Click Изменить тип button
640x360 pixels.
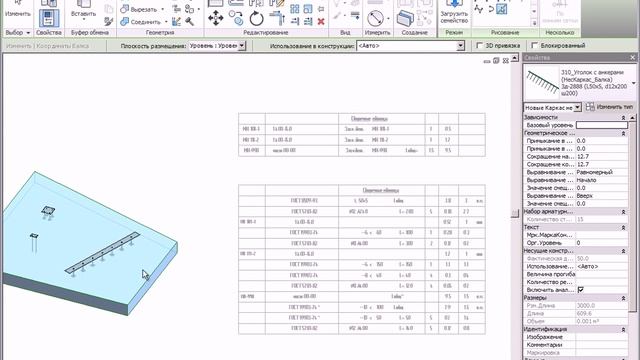609,107
